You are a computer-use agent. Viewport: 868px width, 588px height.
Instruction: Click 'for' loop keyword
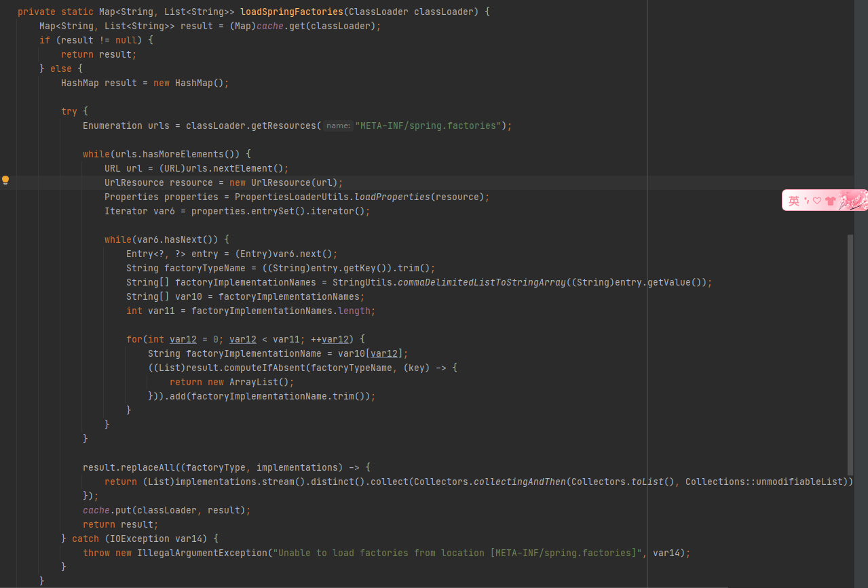134,340
